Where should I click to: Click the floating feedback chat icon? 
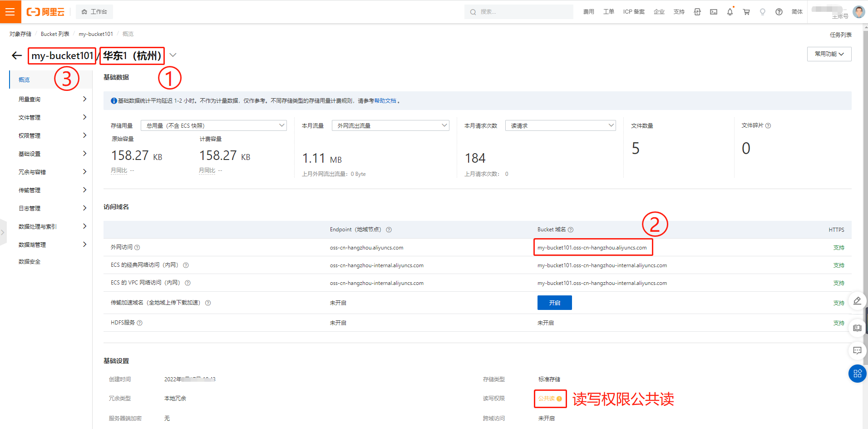pyautogui.click(x=857, y=350)
